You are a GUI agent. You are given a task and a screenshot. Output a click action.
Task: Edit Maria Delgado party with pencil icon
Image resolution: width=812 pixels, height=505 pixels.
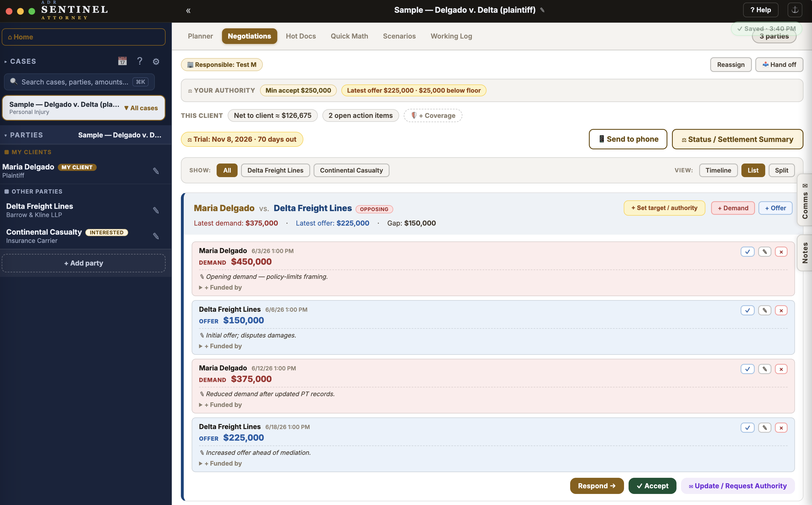156,171
